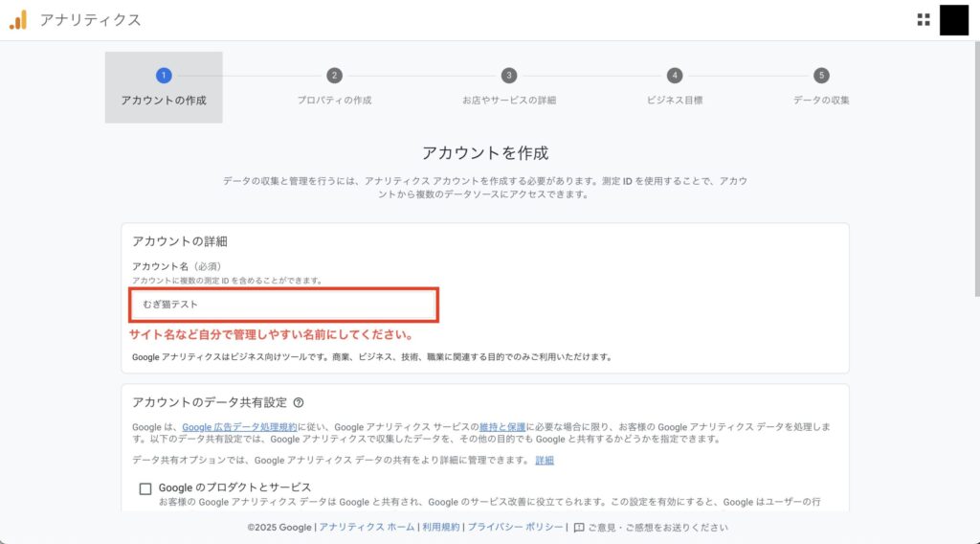Open the 維持と保護 link

click(x=502, y=427)
